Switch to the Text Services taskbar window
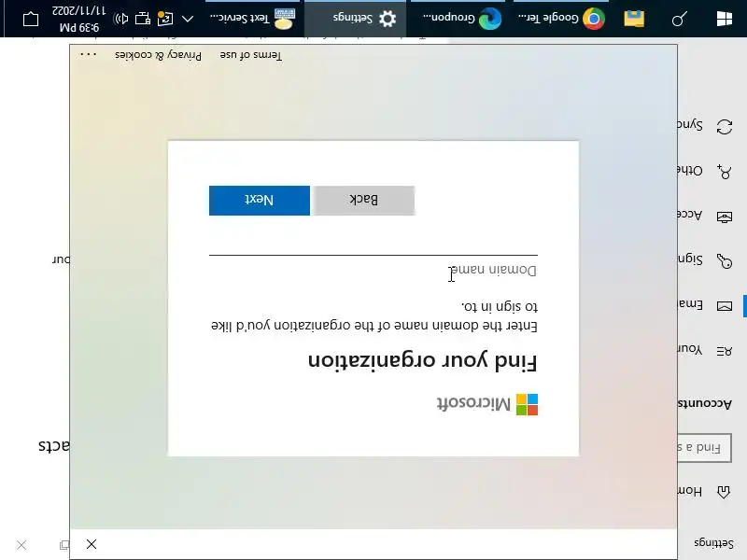747x560 pixels. pyautogui.click(x=252, y=19)
